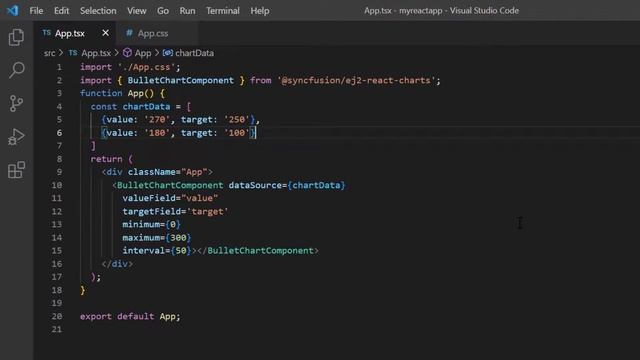Click the closing </div> tag on line 16
The width and height of the screenshot is (640, 360).
click(117, 264)
